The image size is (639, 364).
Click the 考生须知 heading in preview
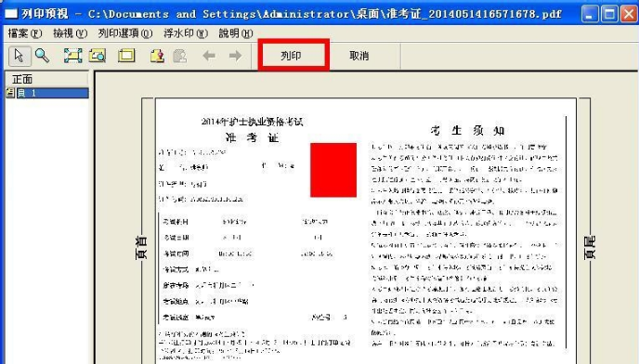click(468, 131)
